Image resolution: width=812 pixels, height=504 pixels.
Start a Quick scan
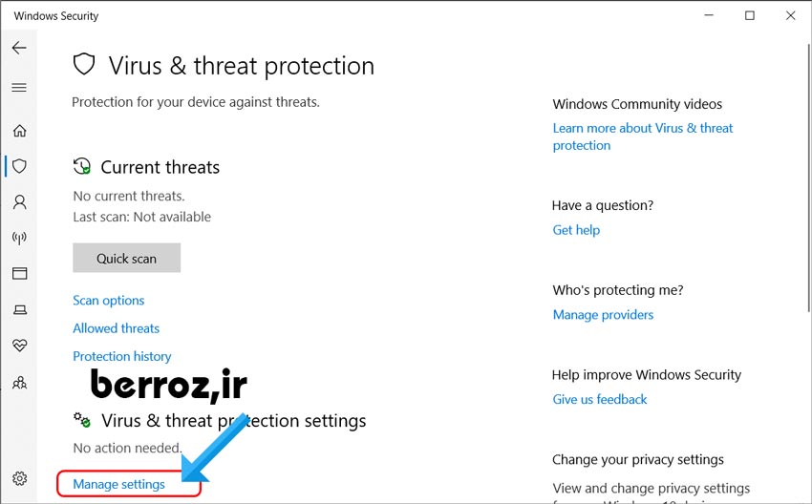tap(126, 258)
